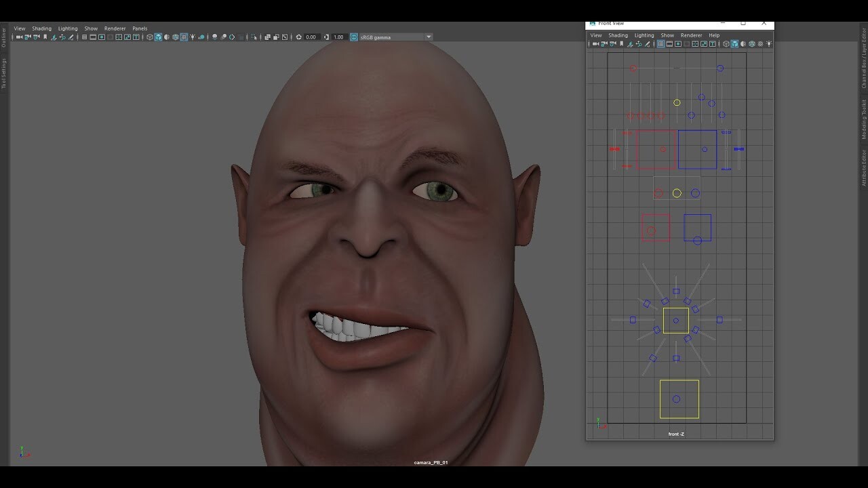Click the view bookmarks icon in Front View
Viewport: 868px width, 488px height.
coord(621,43)
